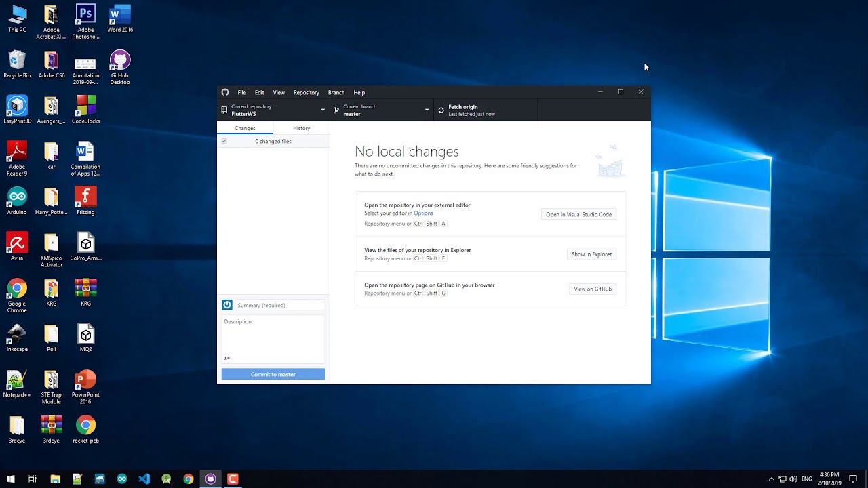Click the add co-authors icon in Description box
Image resolution: width=868 pixels, height=488 pixels.
click(x=226, y=358)
